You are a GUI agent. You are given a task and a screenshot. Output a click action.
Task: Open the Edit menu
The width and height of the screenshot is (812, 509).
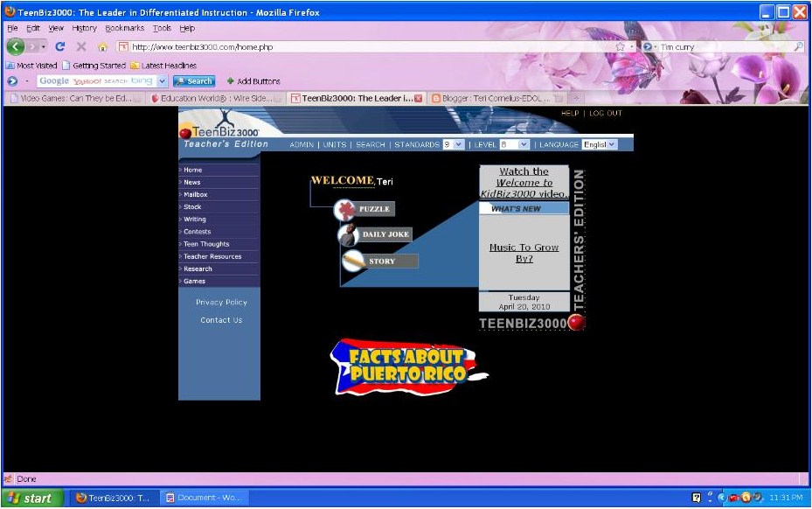(32, 28)
